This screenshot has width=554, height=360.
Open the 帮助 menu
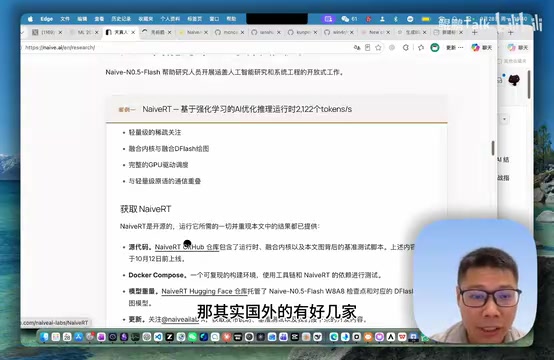(231, 19)
